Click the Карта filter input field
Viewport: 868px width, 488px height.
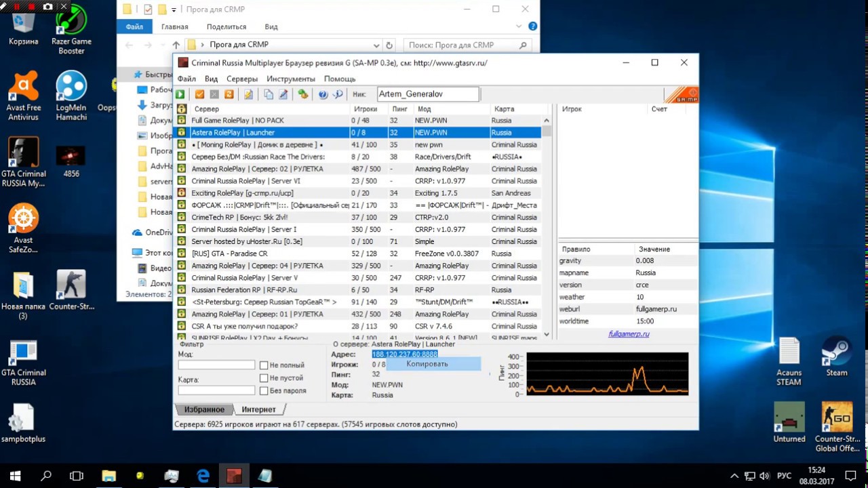(216, 390)
